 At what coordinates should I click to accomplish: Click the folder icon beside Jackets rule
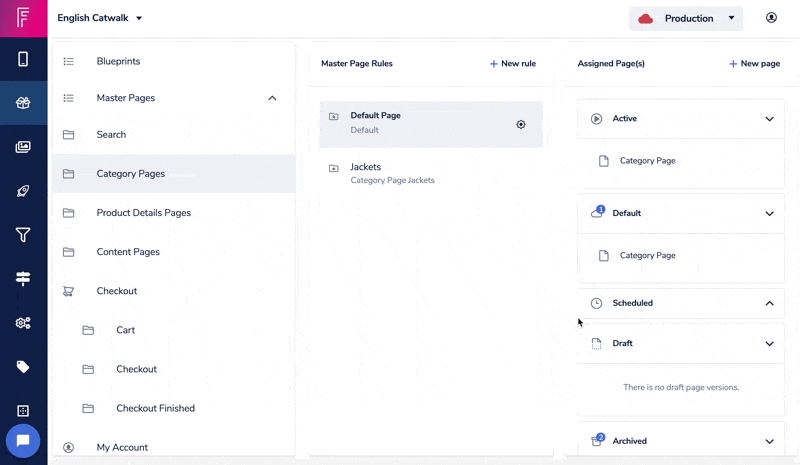334,168
